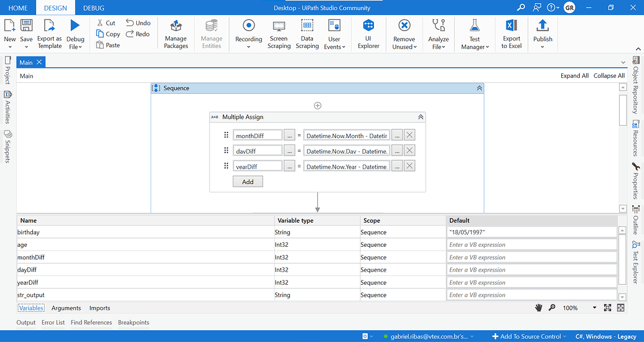Switch to the DEBUG ribbon tab
Screen dimensions: 644x342
(93, 8)
